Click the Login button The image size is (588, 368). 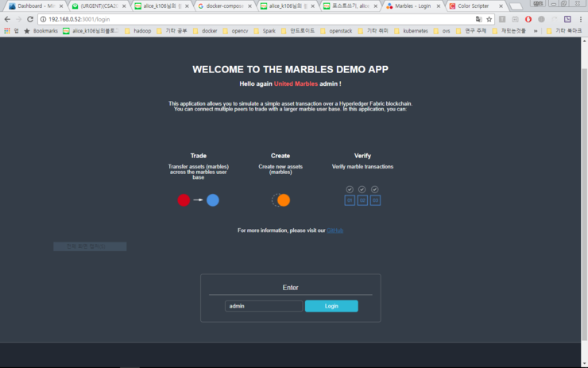tap(331, 306)
